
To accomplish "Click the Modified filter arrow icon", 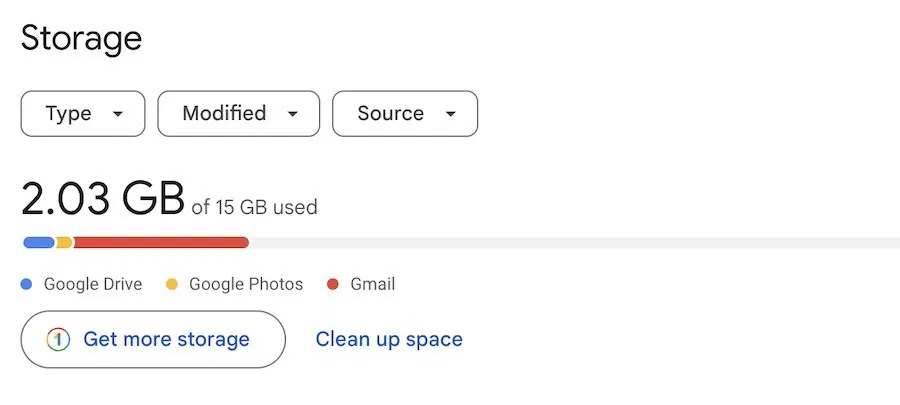I will point(293,114).
